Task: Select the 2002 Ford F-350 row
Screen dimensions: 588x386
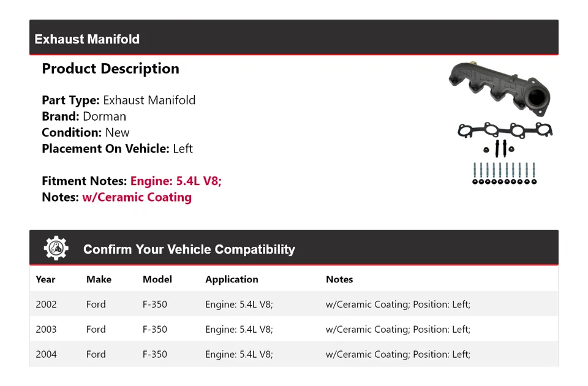Action: [294, 305]
